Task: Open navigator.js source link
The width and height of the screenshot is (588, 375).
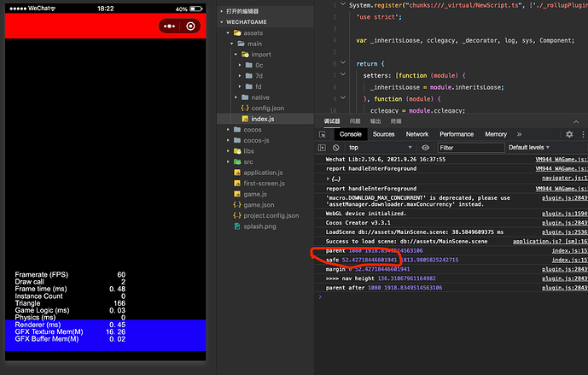Action: coord(565,179)
